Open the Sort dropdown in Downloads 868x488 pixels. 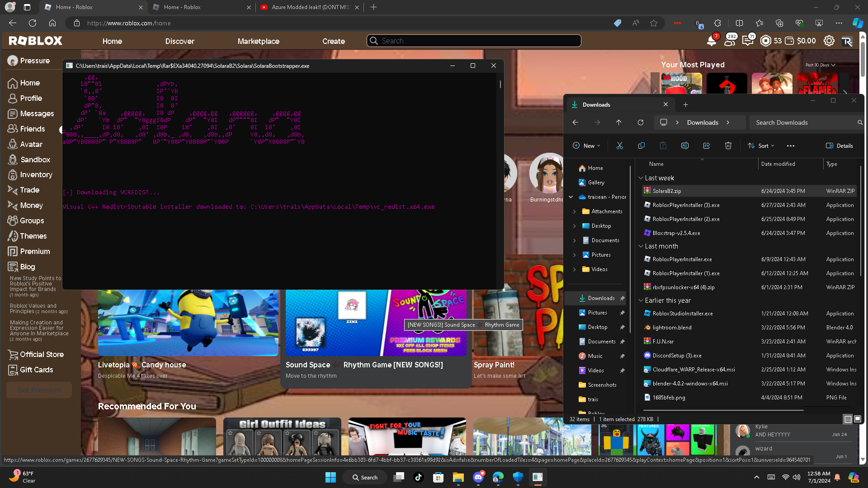click(761, 145)
